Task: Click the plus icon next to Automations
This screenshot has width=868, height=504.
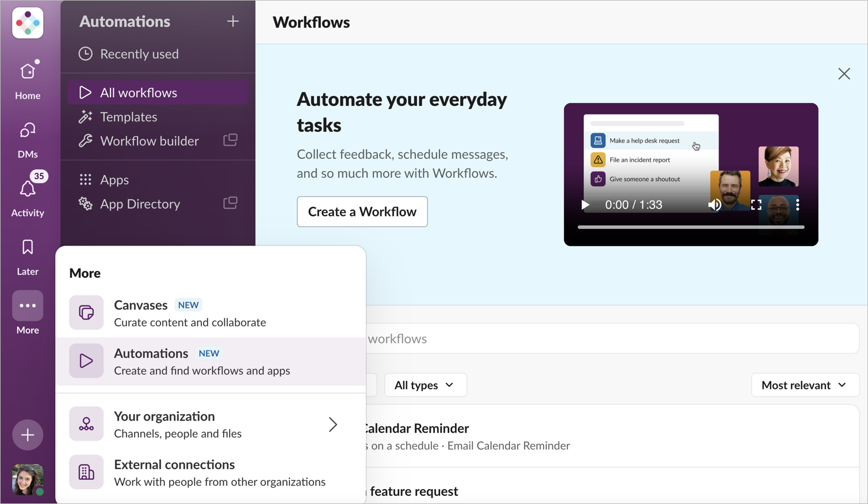Action: (232, 21)
